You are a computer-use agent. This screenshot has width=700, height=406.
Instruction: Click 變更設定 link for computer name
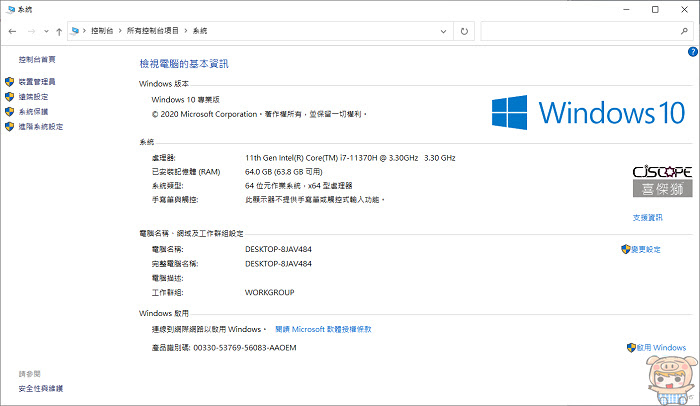646,250
